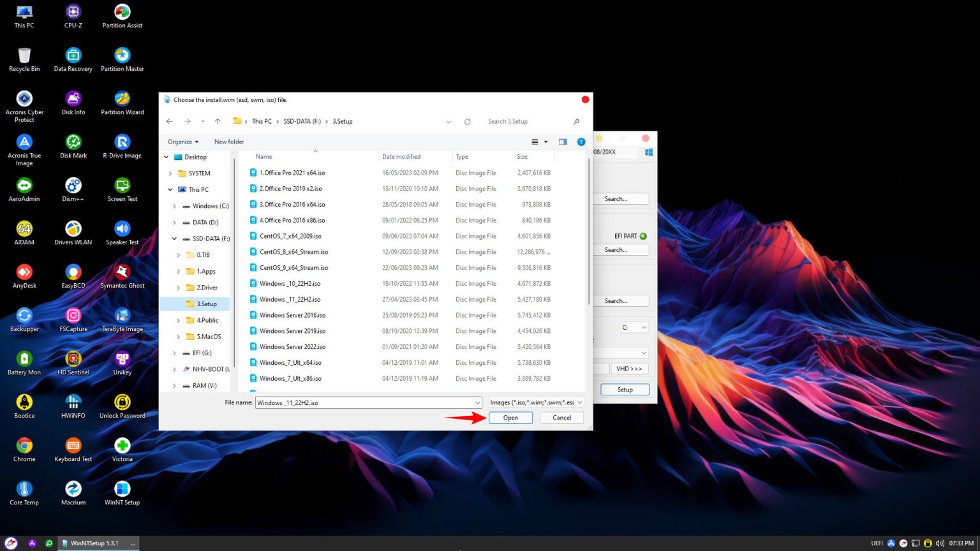Image resolution: width=980 pixels, height=551 pixels.
Task: Open HWiNFO desktop icon
Action: click(x=72, y=402)
